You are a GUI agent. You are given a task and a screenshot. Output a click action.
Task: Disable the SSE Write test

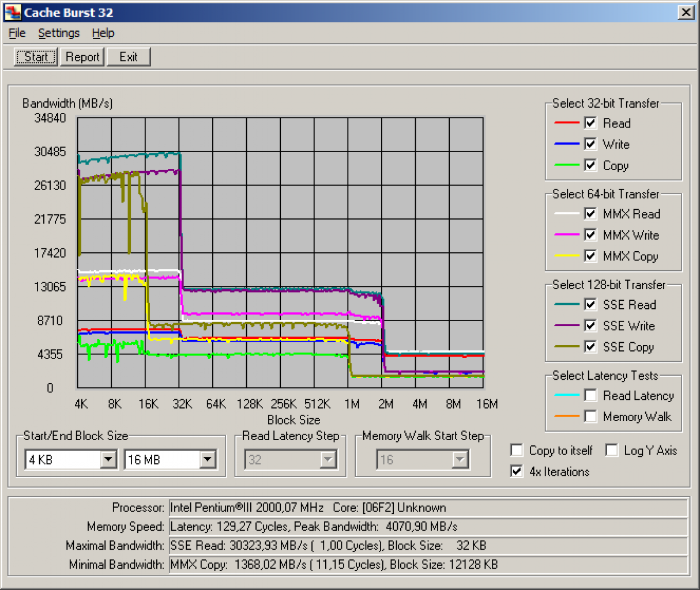click(x=590, y=326)
